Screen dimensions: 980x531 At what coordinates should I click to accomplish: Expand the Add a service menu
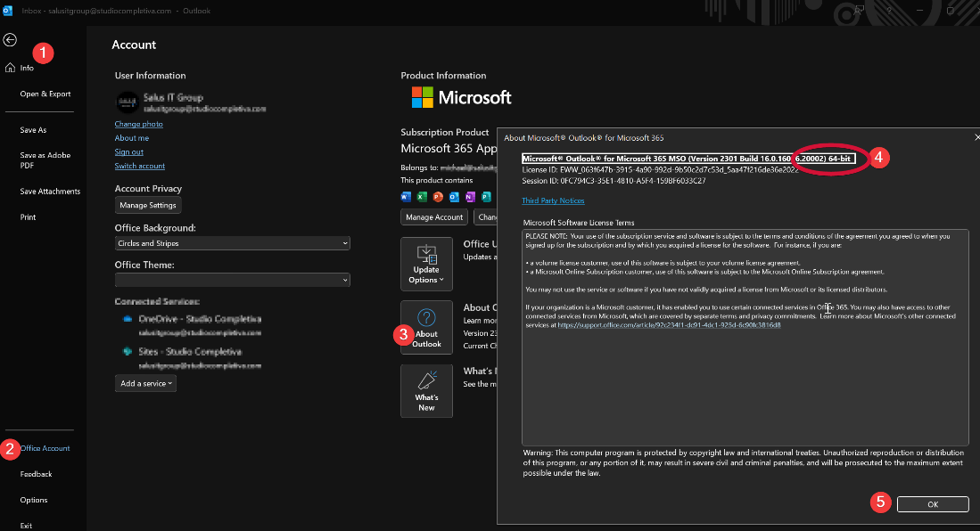pyautogui.click(x=145, y=383)
